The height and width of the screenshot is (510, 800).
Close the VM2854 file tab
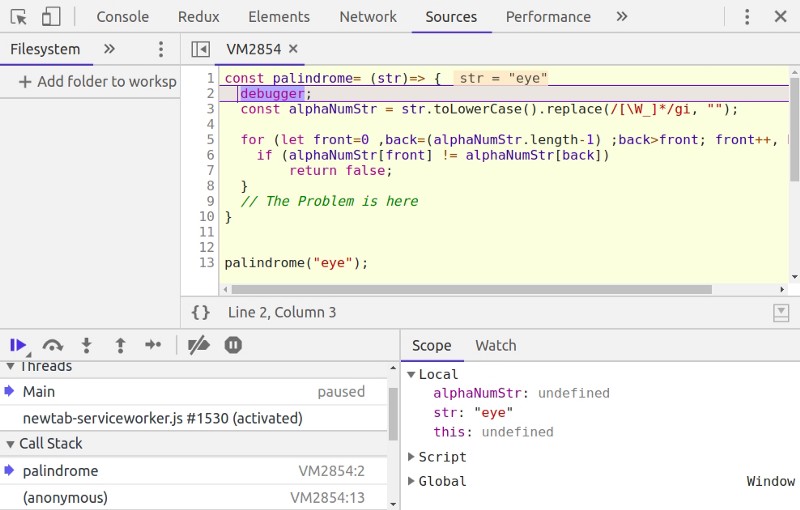click(293, 49)
